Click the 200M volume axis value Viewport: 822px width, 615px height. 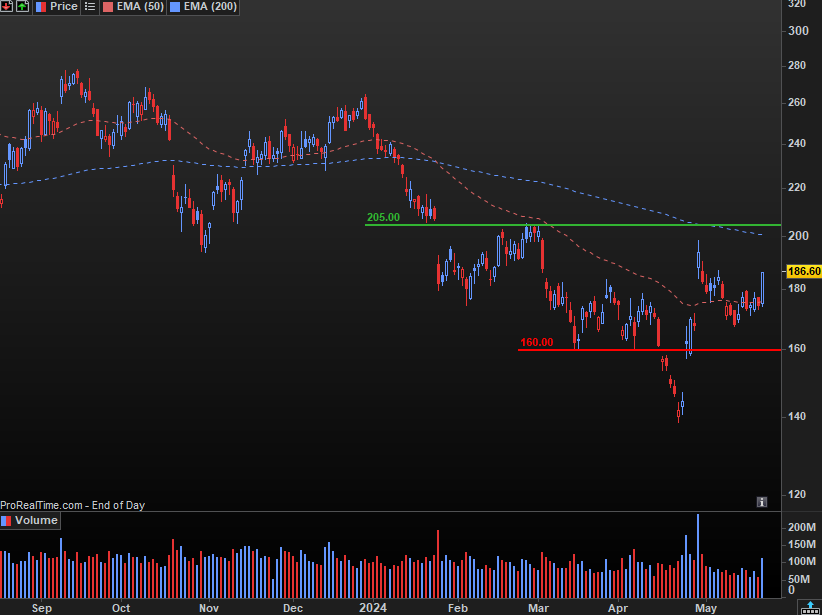802,527
